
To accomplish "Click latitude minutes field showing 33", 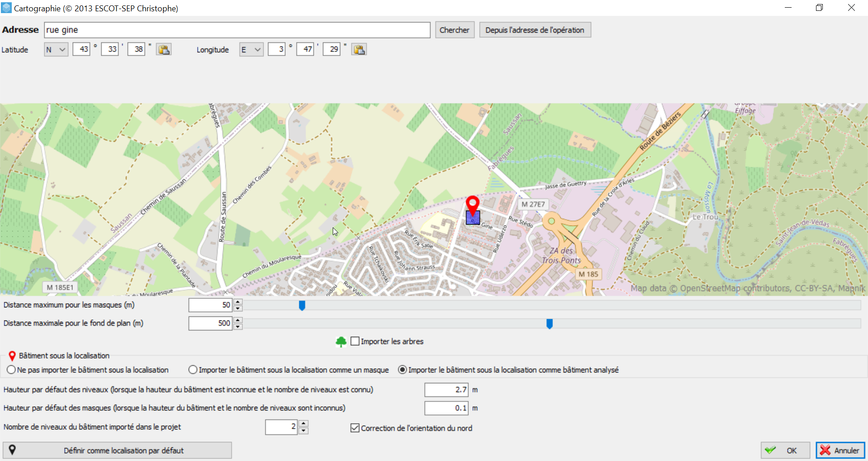I will 110,49.
